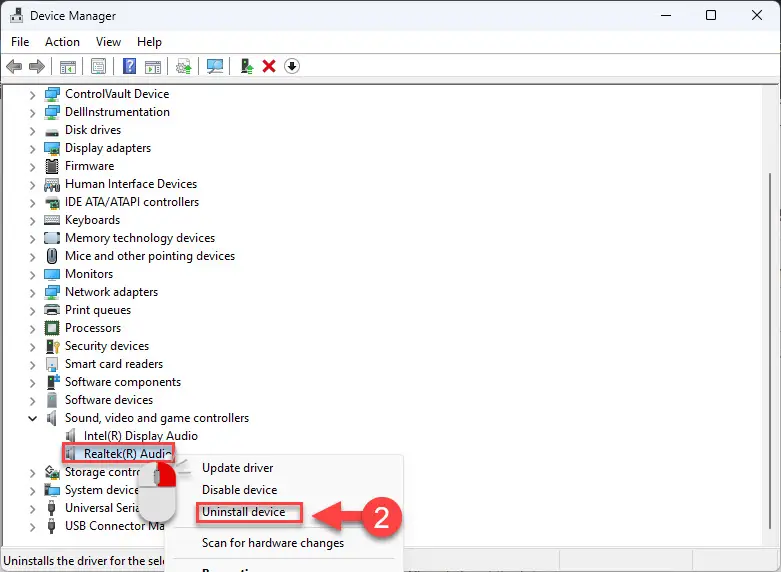Click the Processors category icon
This screenshot has height=572, width=781.
coord(52,328)
